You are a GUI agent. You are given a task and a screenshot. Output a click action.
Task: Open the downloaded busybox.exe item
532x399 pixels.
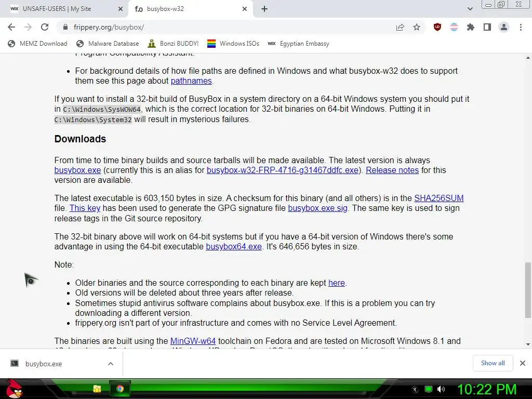[44, 364]
